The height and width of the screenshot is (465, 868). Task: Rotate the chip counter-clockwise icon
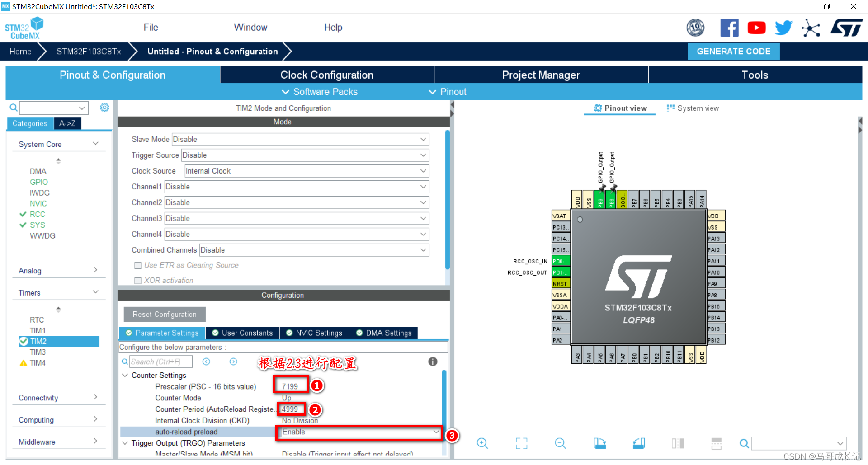(x=639, y=443)
